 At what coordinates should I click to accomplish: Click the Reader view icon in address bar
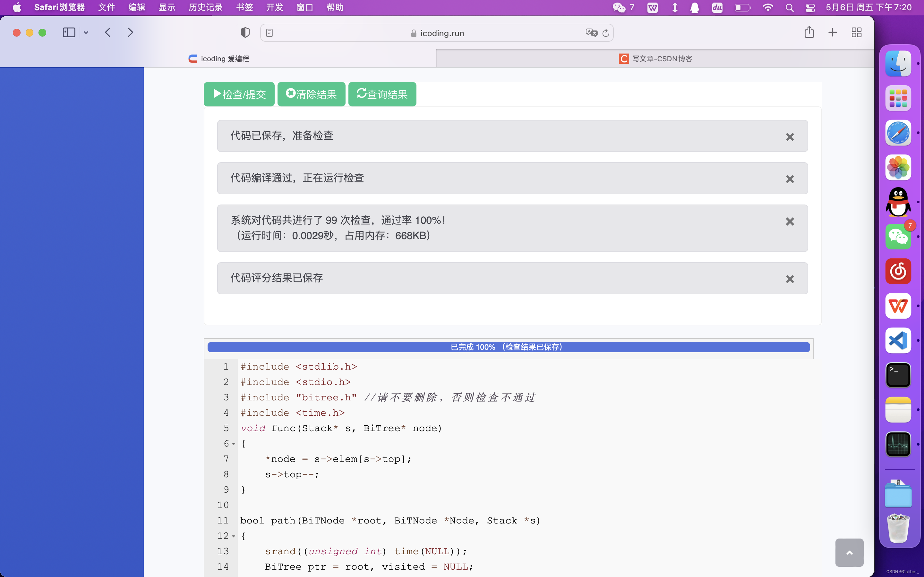pyautogui.click(x=269, y=33)
